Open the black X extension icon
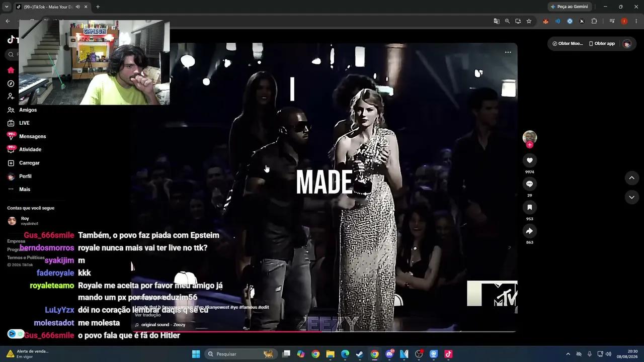The image size is (644, 362). [582, 21]
